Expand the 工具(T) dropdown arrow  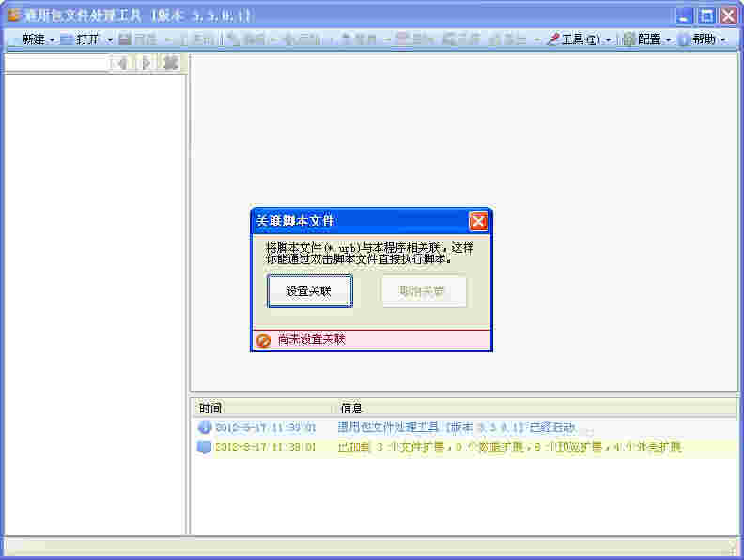[608, 39]
